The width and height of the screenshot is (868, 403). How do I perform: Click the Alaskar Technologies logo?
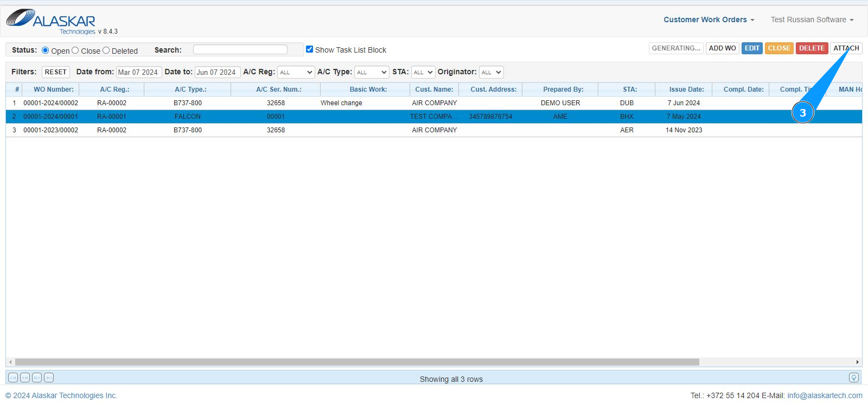pyautogui.click(x=52, y=21)
